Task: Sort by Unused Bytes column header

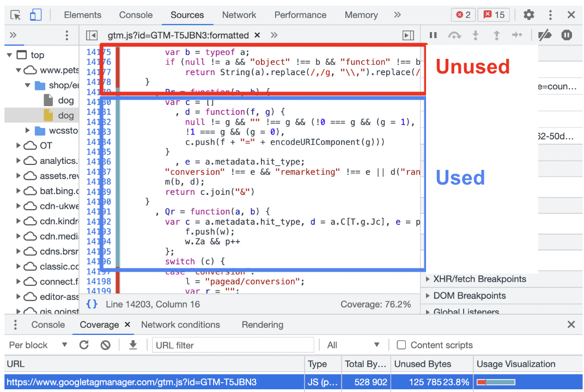Action: click(x=422, y=364)
